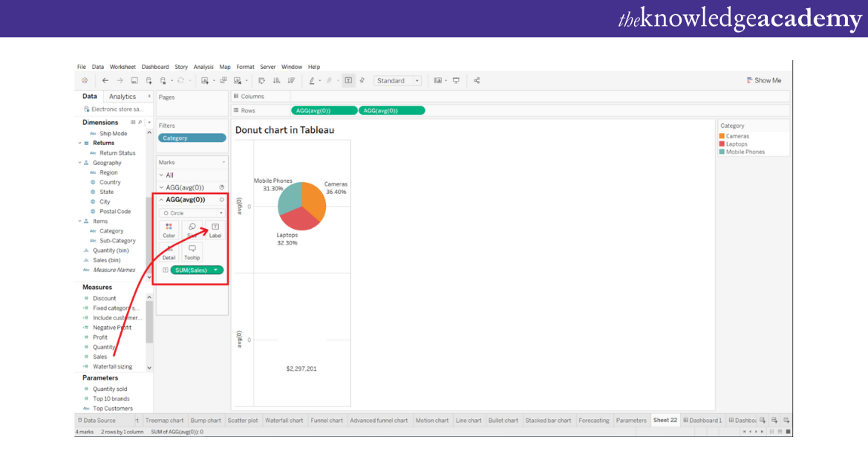Click the Category filter pill

(x=192, y=138)
